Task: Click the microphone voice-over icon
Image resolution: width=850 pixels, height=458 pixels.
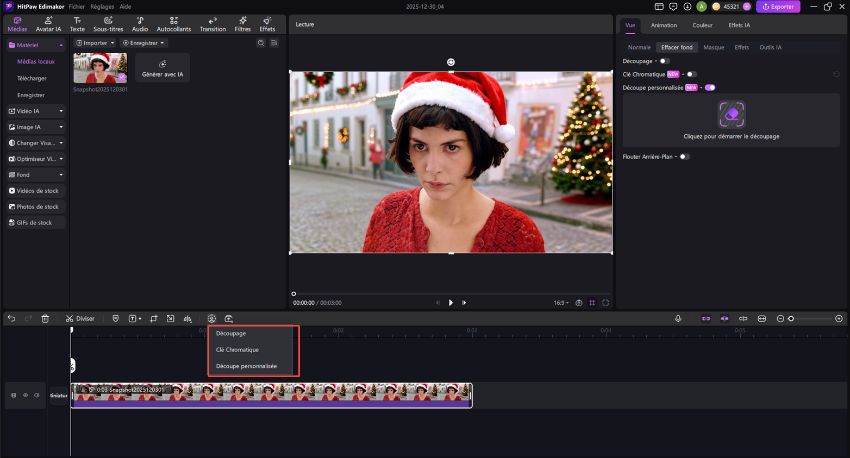Action: 678,318
